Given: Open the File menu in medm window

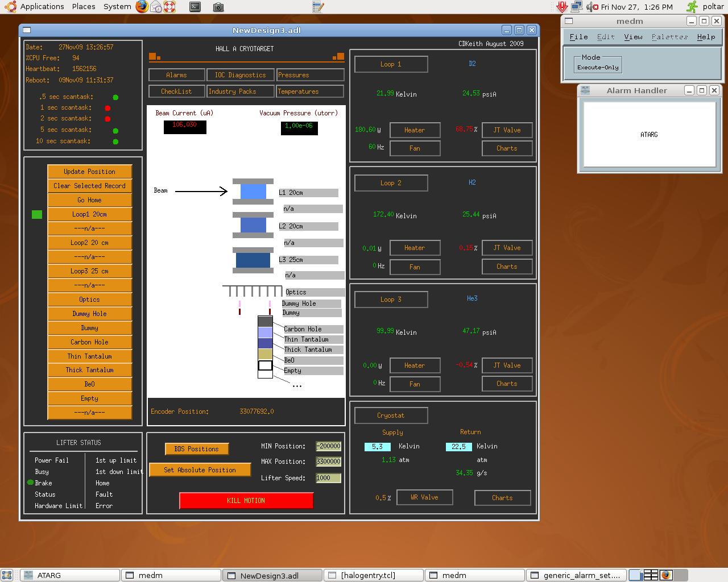Looking at the screenshot, I should pyautogui.click(x=579, y=37).
